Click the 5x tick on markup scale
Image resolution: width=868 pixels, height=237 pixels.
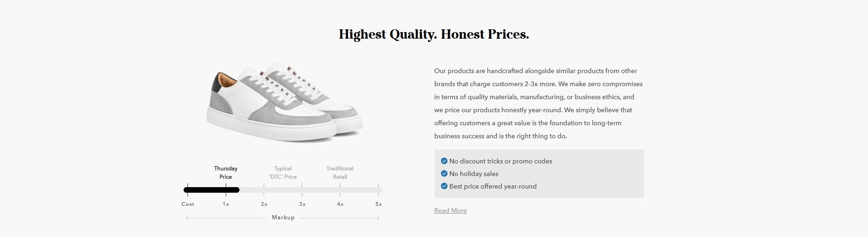[x=379, y=204]
